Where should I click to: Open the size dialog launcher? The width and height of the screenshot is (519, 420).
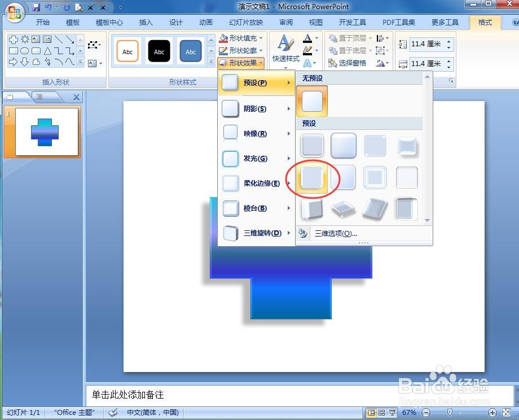click(x=451, y=81)
